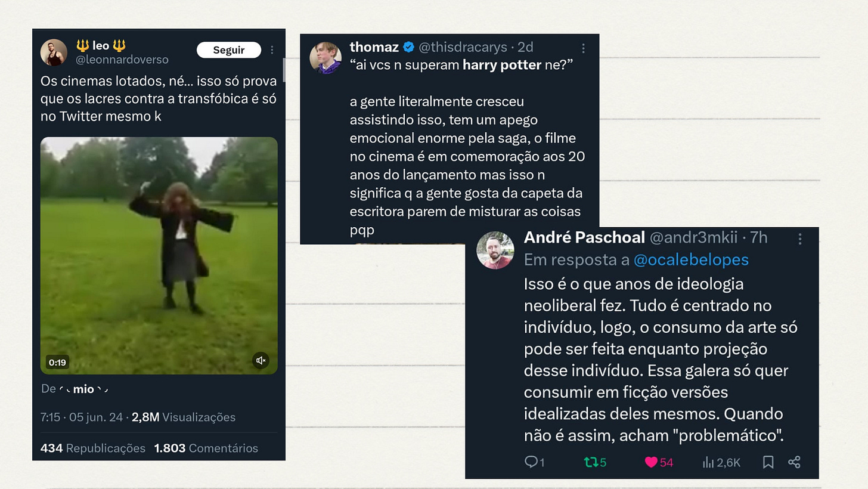The image size is (868, 489).
Task: Open the three-dot menu on thomaz's tweet
Action: [x=584, y=48]
